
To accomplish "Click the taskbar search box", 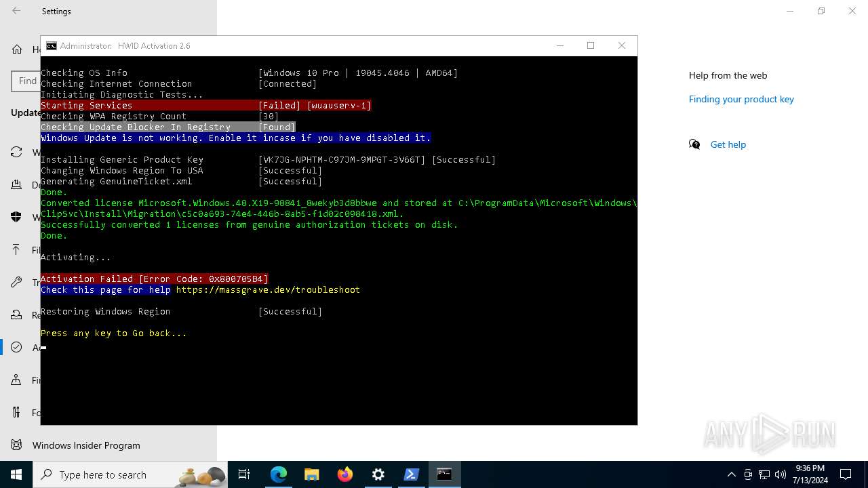I will tap(130, 474).
